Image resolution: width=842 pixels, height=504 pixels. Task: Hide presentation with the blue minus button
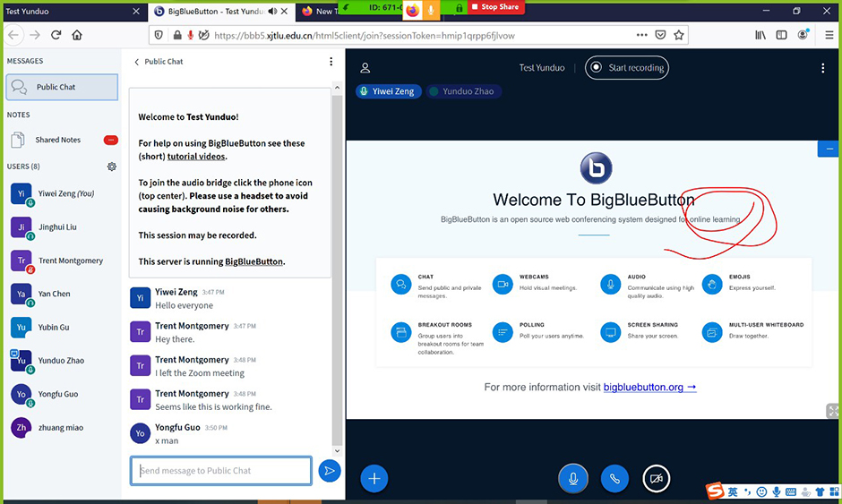829,149
